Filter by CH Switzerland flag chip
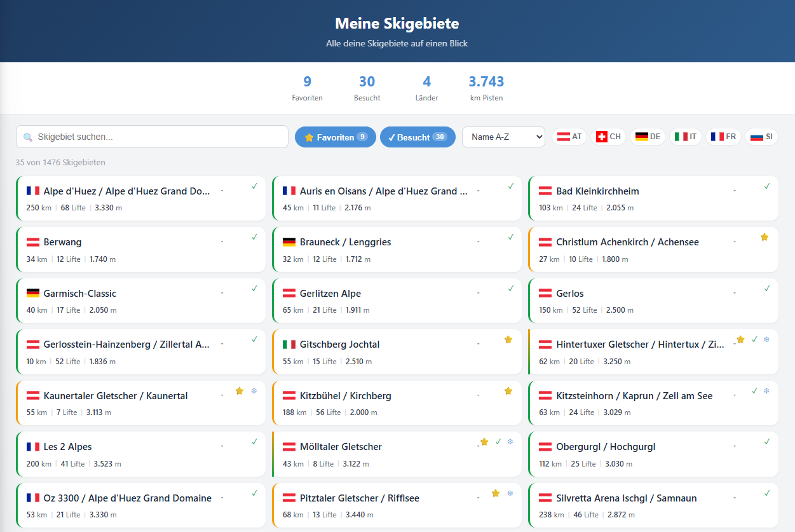This screenshot has width=795, height=532. 608,137
